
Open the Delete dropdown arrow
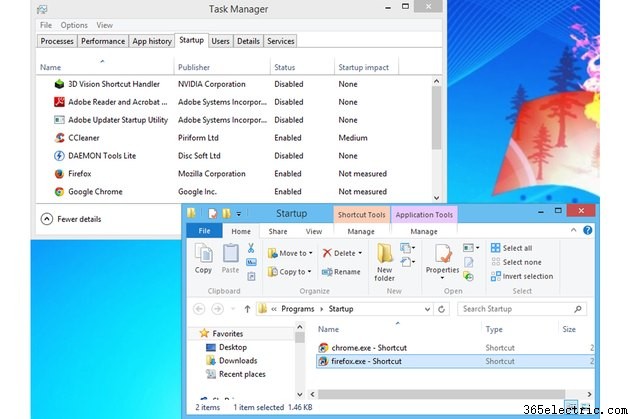360,253
